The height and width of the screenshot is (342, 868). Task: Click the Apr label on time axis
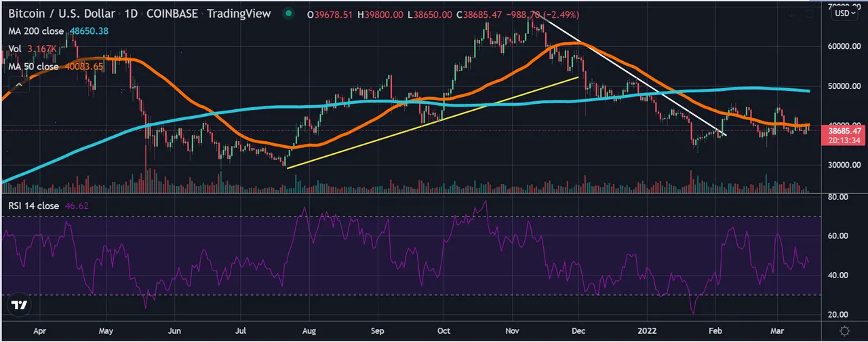point(40,332)
